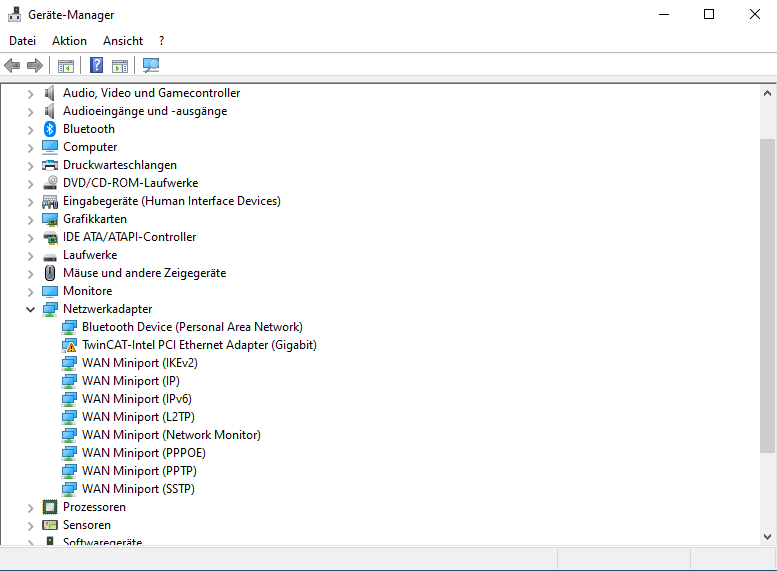The width and height of the screenshot is (777, 571).
Task: Click the Druckwarteschlangen printer icon
Action: [x=50, y=165]
